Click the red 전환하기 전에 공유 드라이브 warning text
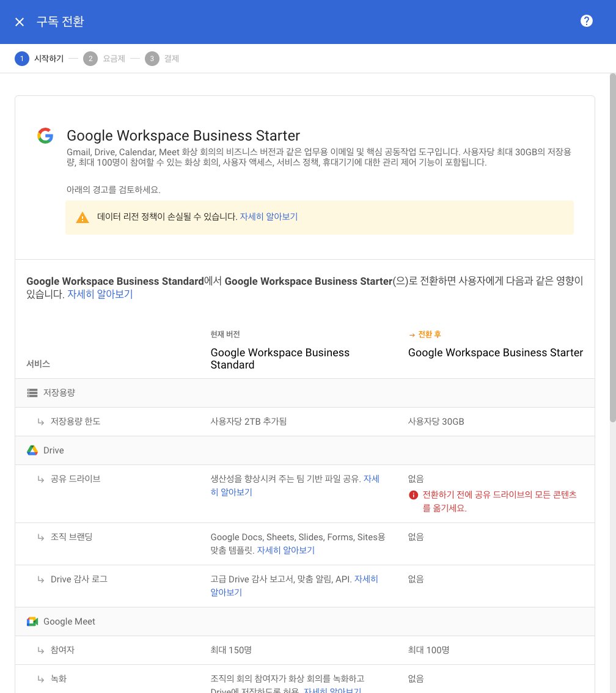616x693 pixels. [499, 501]
